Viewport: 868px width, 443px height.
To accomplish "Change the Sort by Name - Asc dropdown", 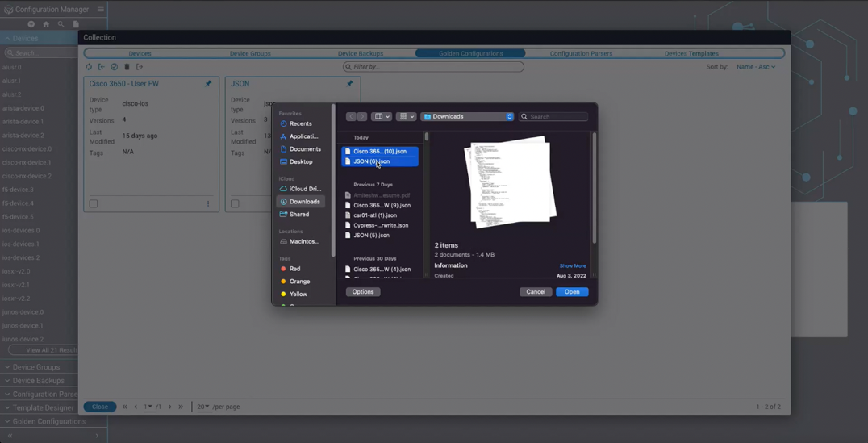I will 756,67.
